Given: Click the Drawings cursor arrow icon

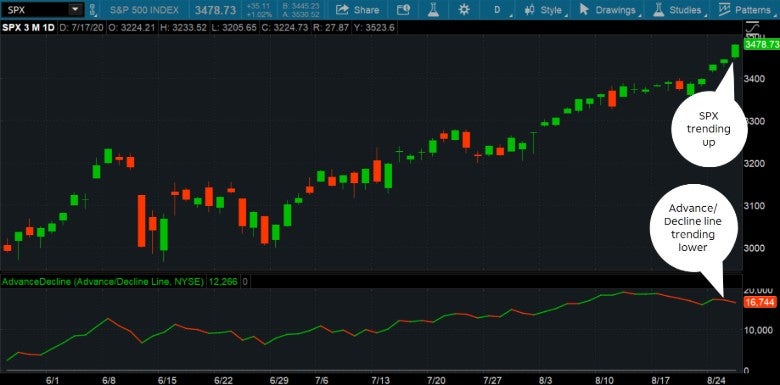Looking at the screenshot, I should [x=584, y=9].
